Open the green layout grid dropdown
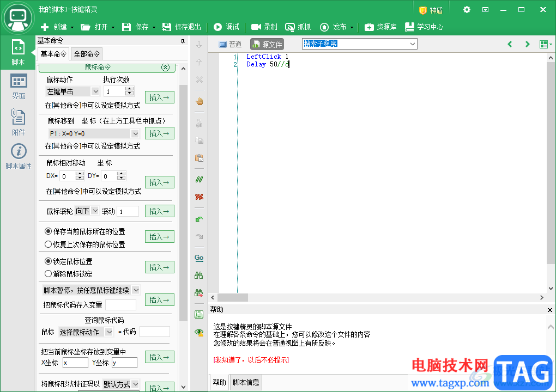Screen dimensions: 556x392 pyautogui.click(x=545, y=44)
